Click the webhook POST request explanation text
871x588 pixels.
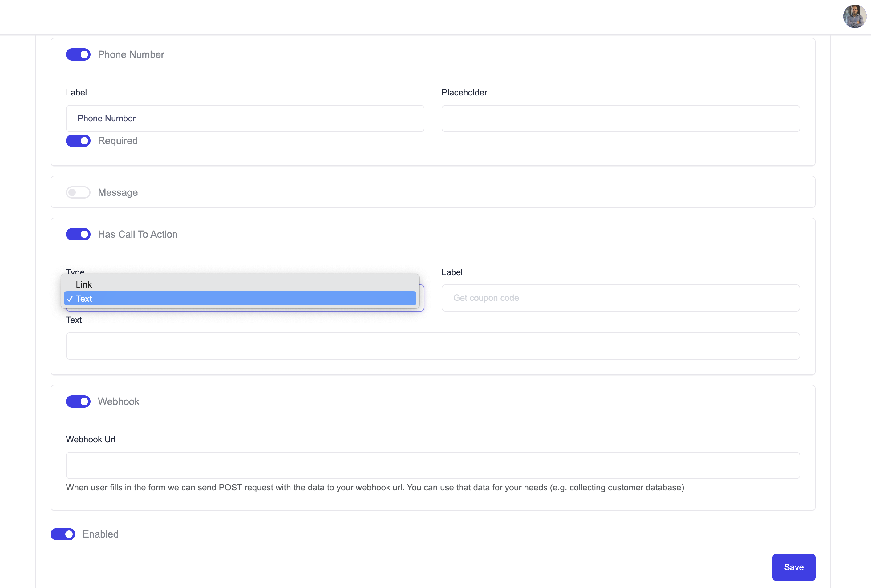375,488
